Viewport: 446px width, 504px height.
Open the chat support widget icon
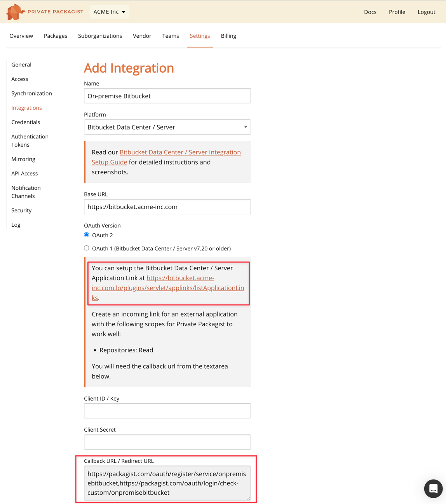[433, 488]
